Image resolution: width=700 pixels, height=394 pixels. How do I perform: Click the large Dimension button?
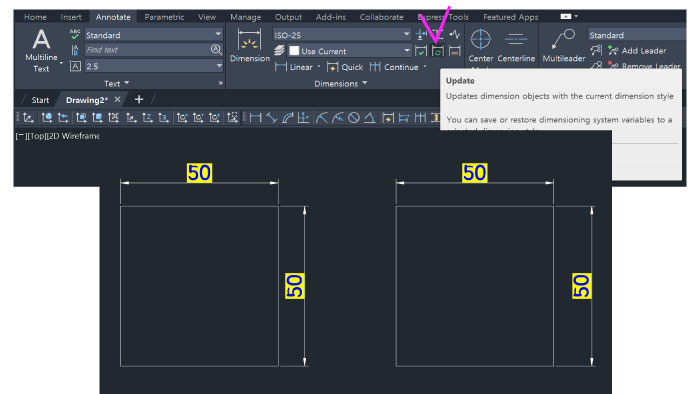coord(250,45)
